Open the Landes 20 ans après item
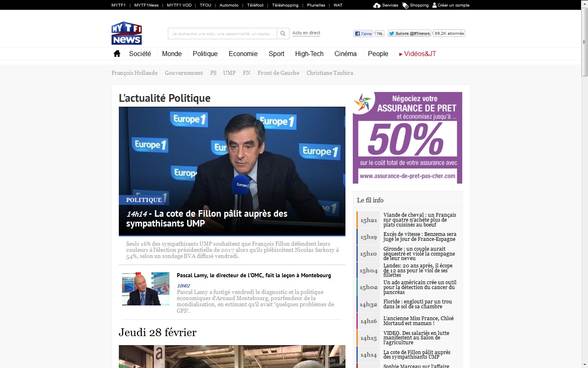Viewport: 588px width, 368px height. coord(418,270)
